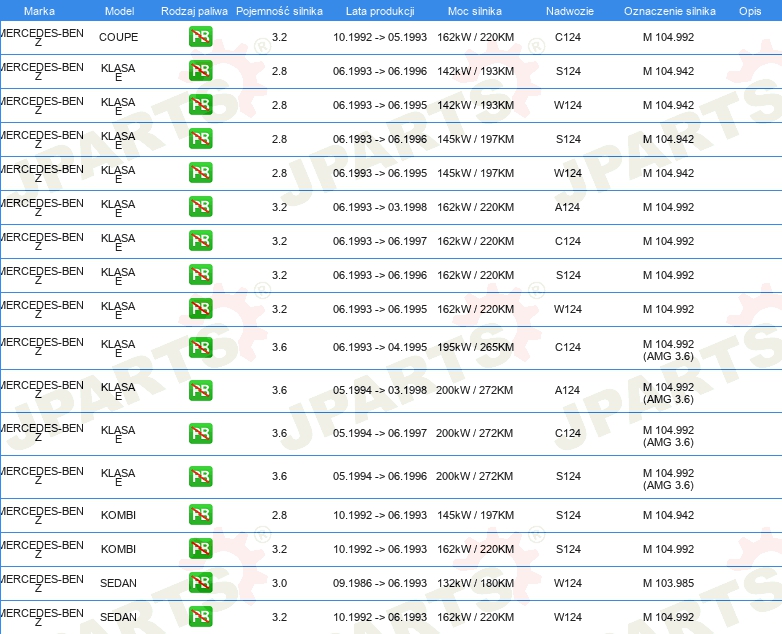Click the Pojemność silnika column header
The height and width of the screenshot is (634, 782).
[279, 11]
